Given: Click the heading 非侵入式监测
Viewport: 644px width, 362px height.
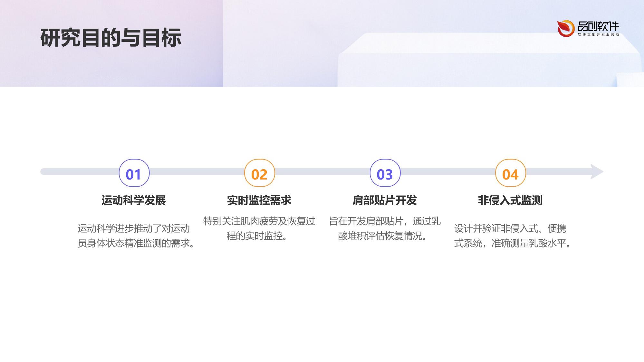Looking at the screenshot, I should point(510,200).
